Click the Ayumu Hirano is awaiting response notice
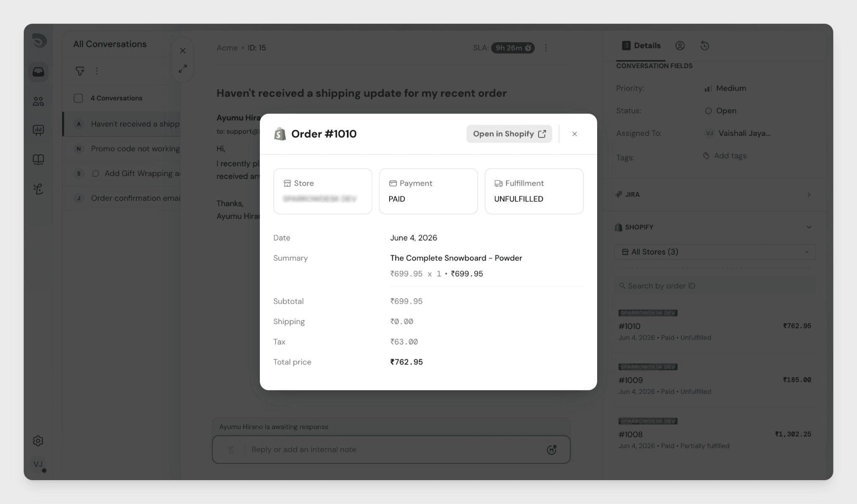857x504 pixels. tap(274, 427)
